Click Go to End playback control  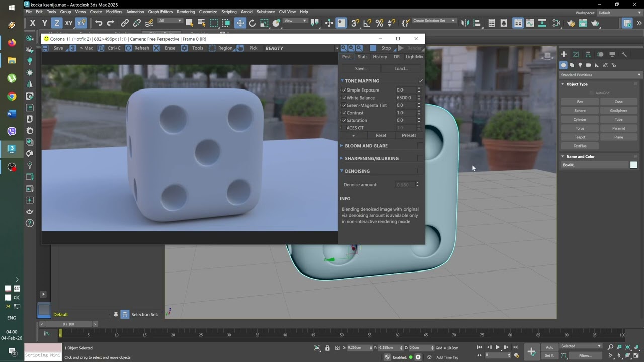click(x=516, y=347)
